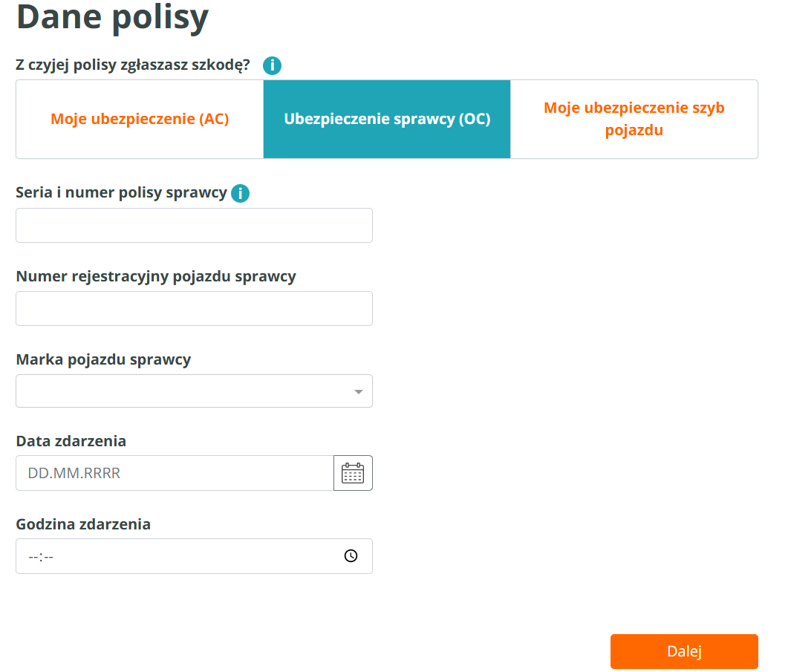
Task: Click the "Seria i numer polisy sprawcy" label
Action: coord(121,192)
